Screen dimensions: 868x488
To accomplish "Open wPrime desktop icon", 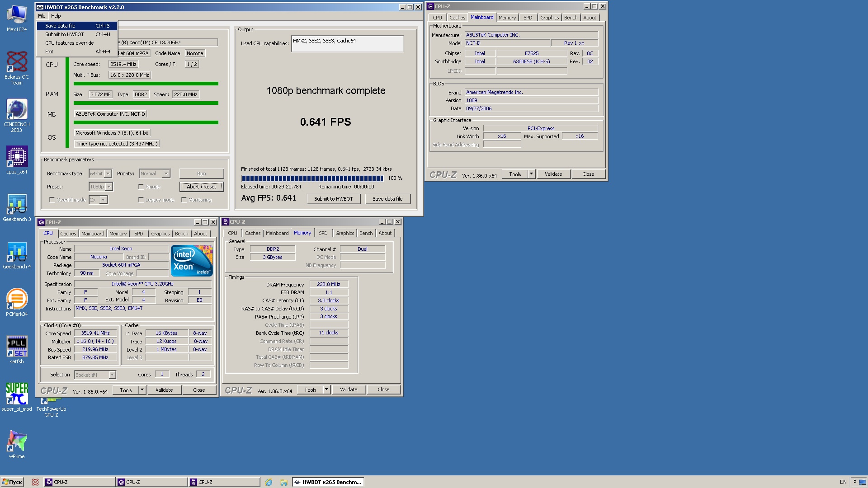I will (17, 445).
